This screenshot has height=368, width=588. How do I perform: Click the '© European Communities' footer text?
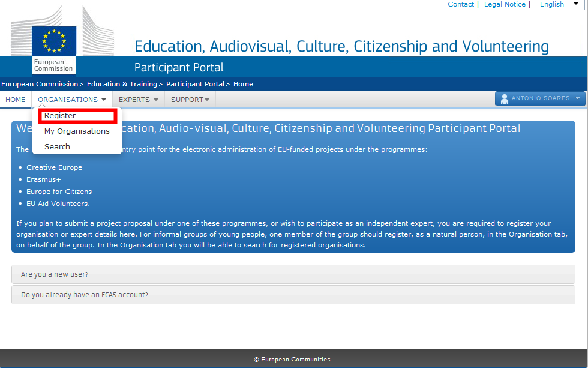click(x=292, y=360)
